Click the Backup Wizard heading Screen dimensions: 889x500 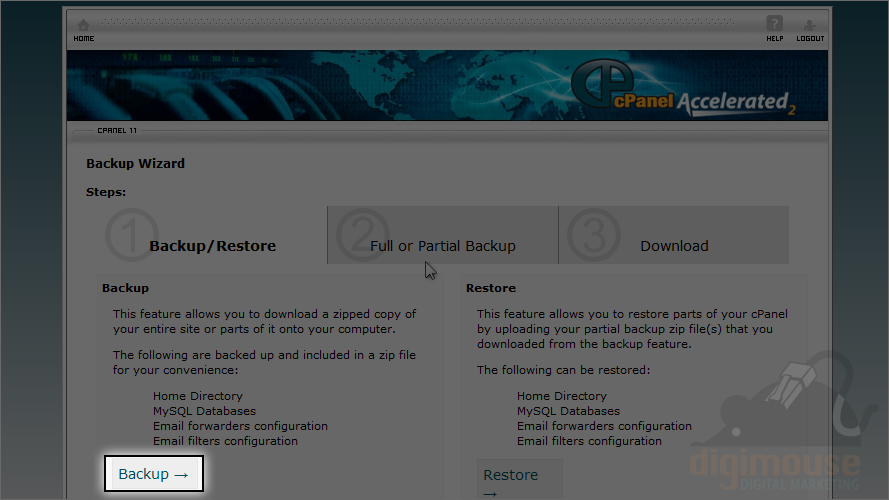pos(136,164)
